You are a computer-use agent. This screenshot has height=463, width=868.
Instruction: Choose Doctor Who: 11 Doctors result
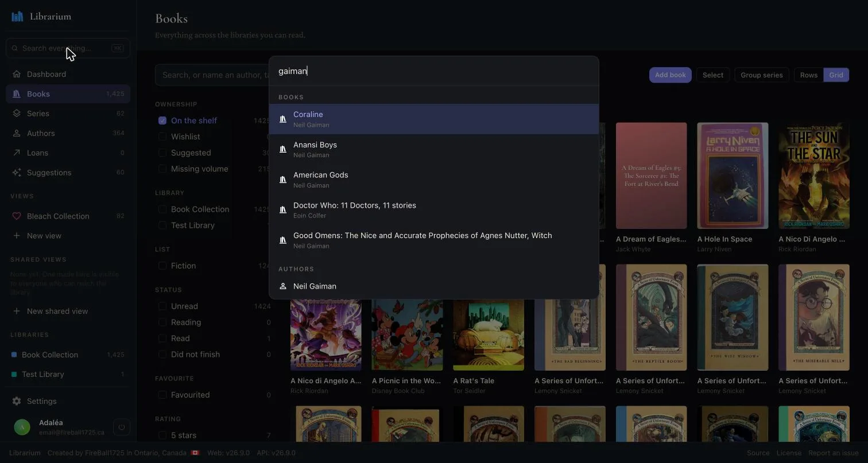pyautogui.click(x=434, y=210)
